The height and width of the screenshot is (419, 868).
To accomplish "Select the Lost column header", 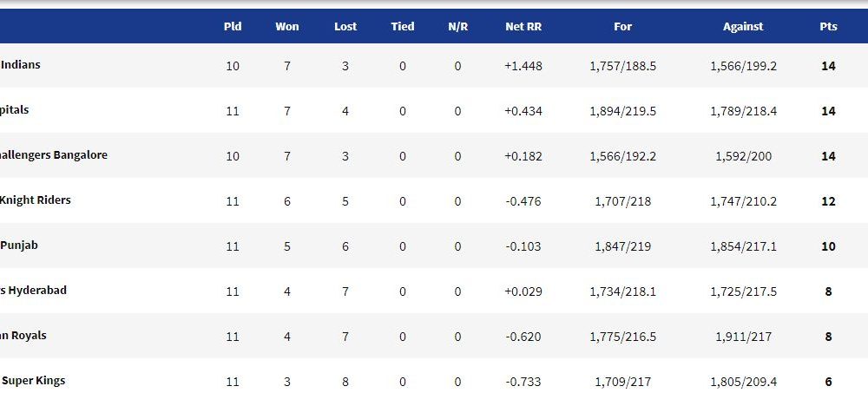I will 345,26.
